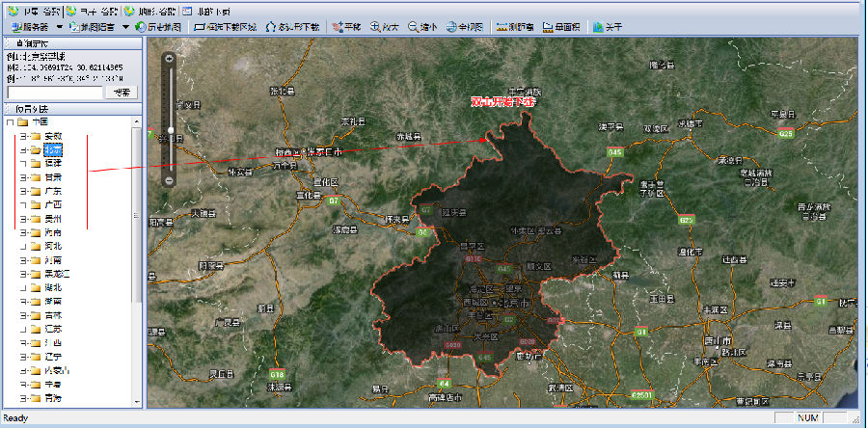868x428 pixels.
Task: Click the tree scrollbar down arrow
Action: (x=136, y=401)
